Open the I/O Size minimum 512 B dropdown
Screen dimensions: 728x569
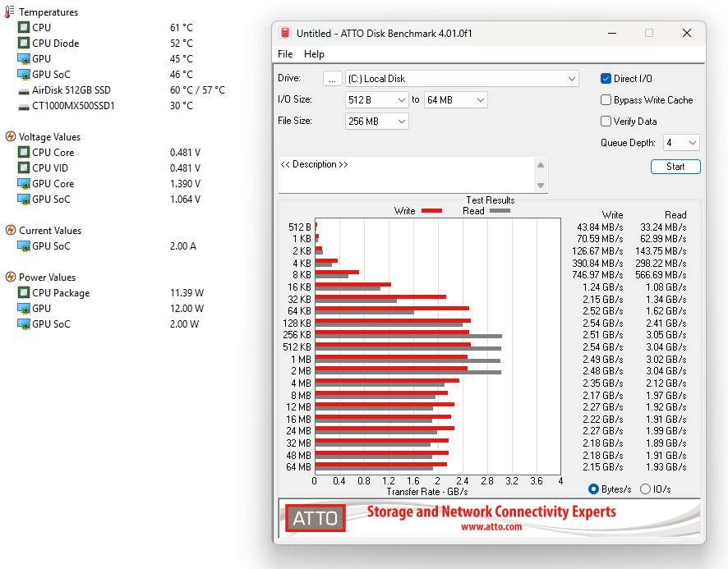(376, 100)
